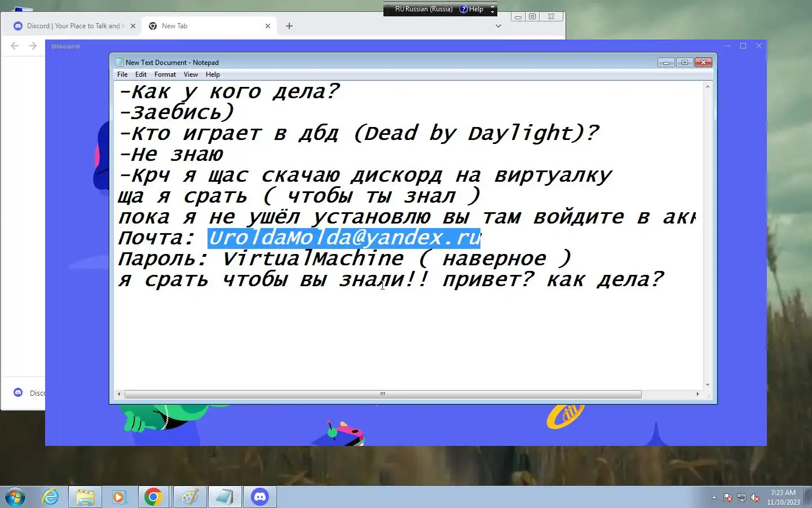Click Discord download item in Chrome
Viewport: 812px width, 508px height.
28,393
